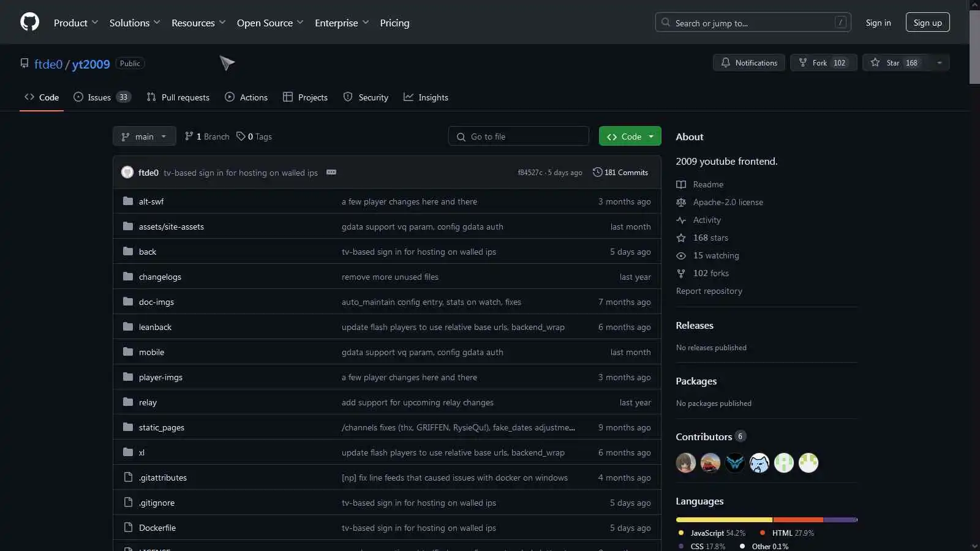
Task: Open the player-imgs folder
Action: [160, 377]
